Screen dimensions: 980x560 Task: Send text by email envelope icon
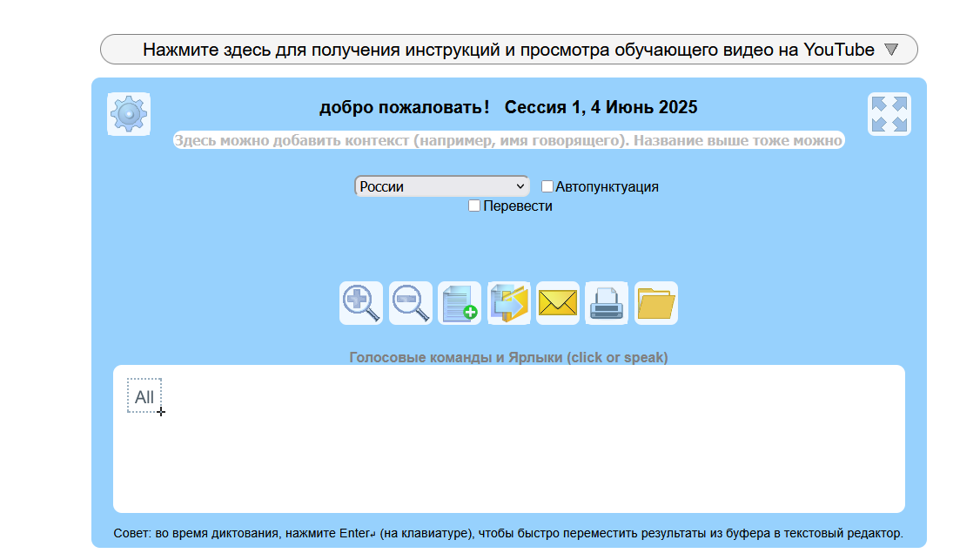558,303
